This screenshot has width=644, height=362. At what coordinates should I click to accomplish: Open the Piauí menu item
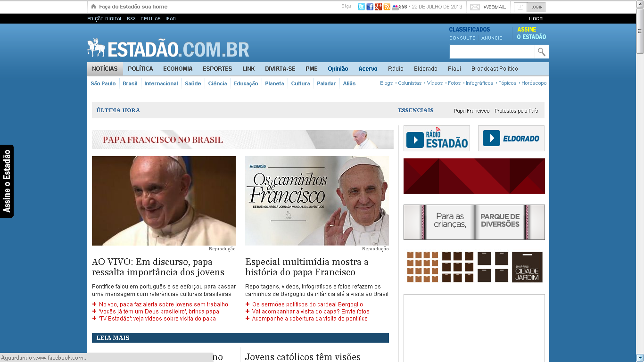point(454,69)
